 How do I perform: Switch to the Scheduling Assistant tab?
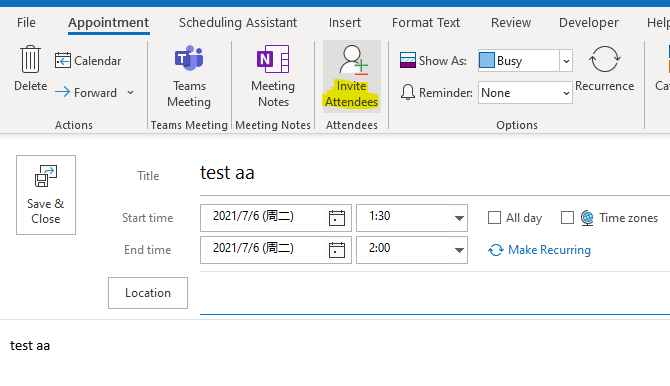tap(238, 22)
